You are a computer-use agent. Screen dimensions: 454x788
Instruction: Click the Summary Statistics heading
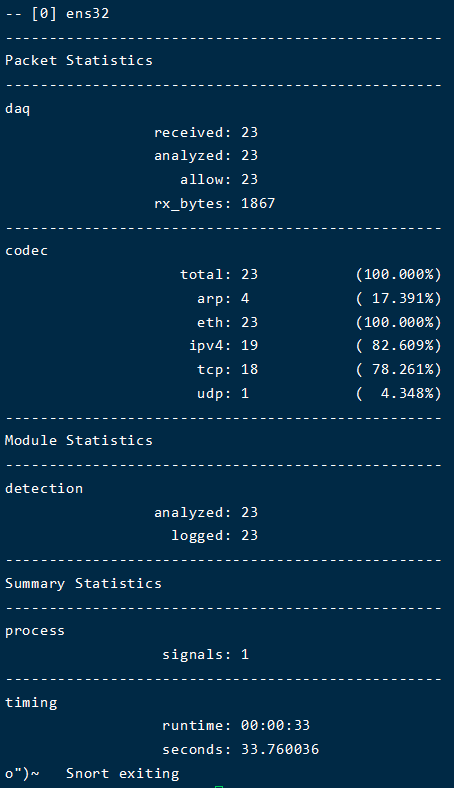pyautogui.click(x=83, y=583)
